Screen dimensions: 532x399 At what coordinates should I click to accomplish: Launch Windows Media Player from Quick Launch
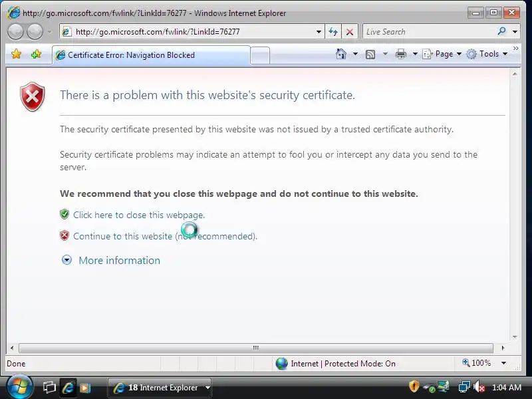(x=85, y=388)
